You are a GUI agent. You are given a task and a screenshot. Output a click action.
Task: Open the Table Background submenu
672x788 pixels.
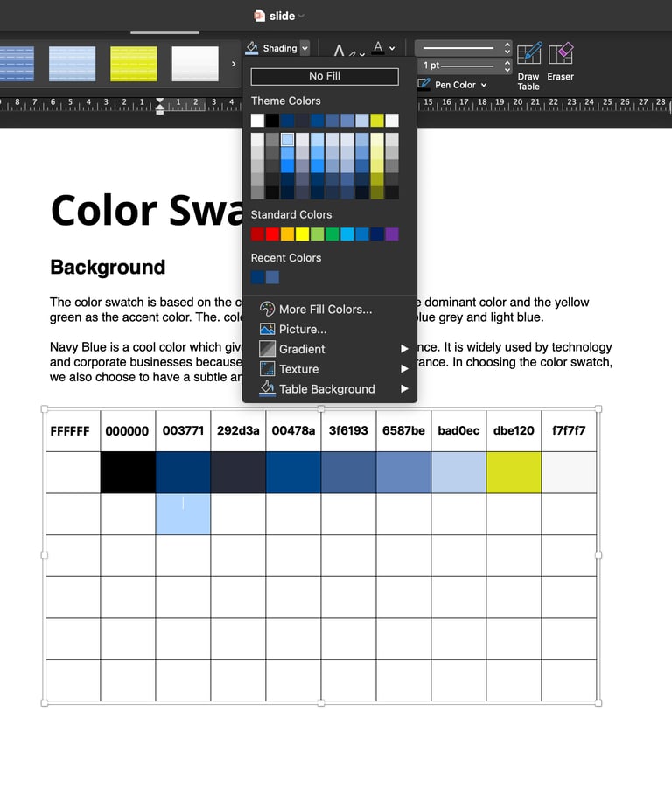[329, 389]
